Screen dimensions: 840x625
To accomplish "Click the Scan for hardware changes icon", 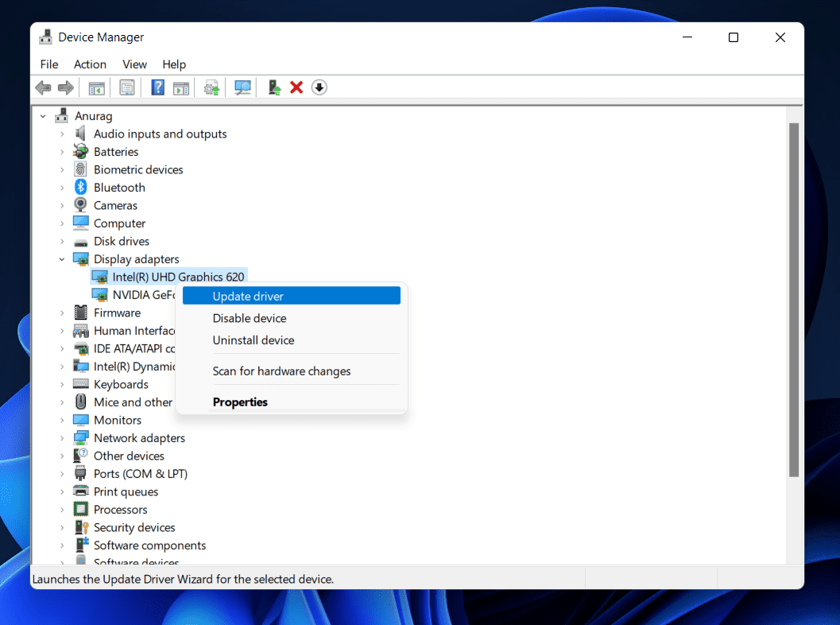I will [242, 87].
